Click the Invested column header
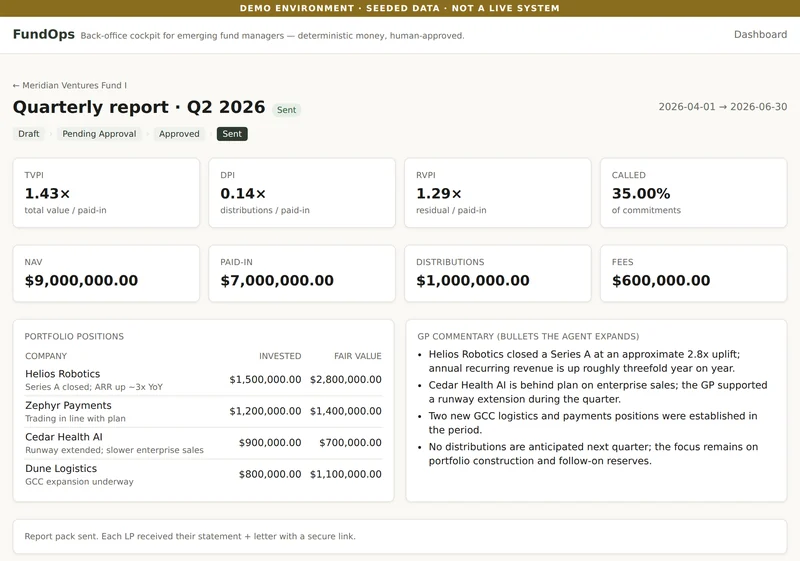Screen dimensions: 800x561 tap(280, 356)
